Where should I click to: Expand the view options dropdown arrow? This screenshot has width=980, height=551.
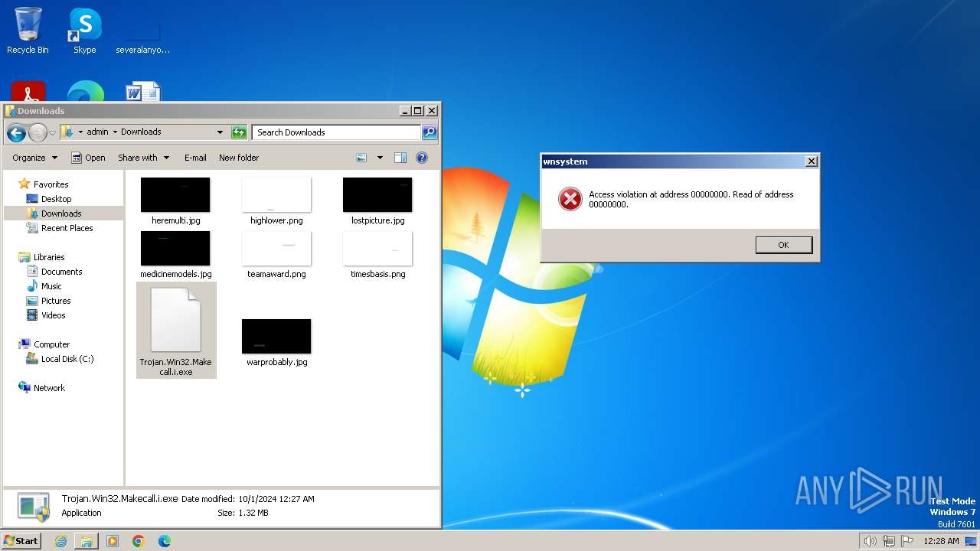(x=380, y=158)
